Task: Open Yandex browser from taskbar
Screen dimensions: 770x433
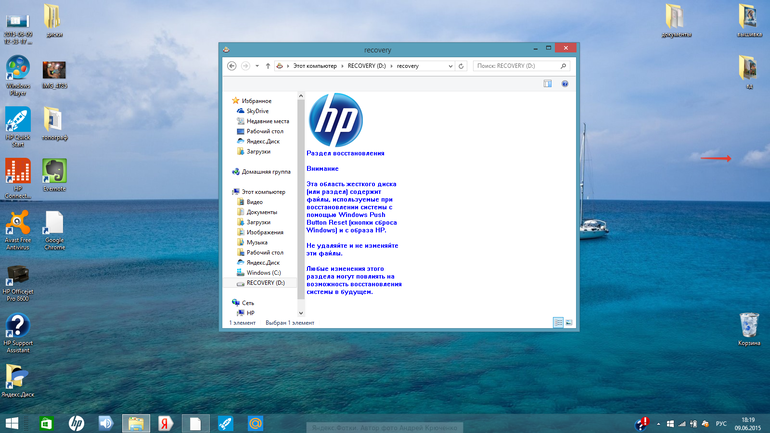Action: 166,423
